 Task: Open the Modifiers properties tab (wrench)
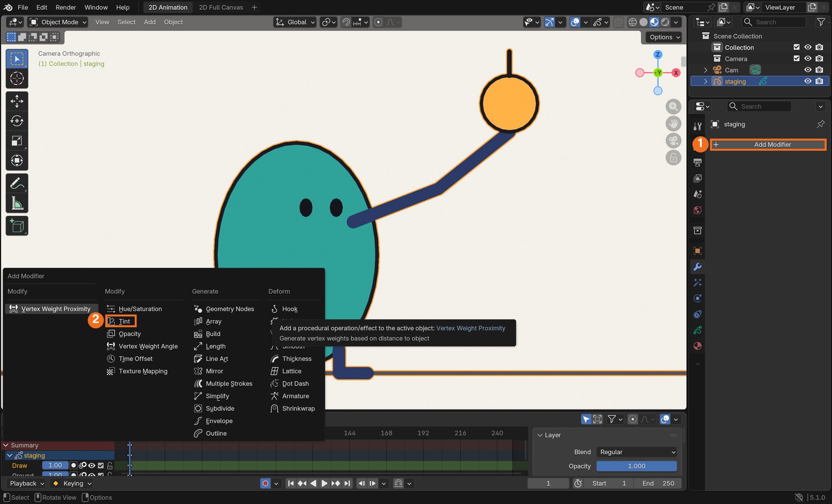[698, 267]
